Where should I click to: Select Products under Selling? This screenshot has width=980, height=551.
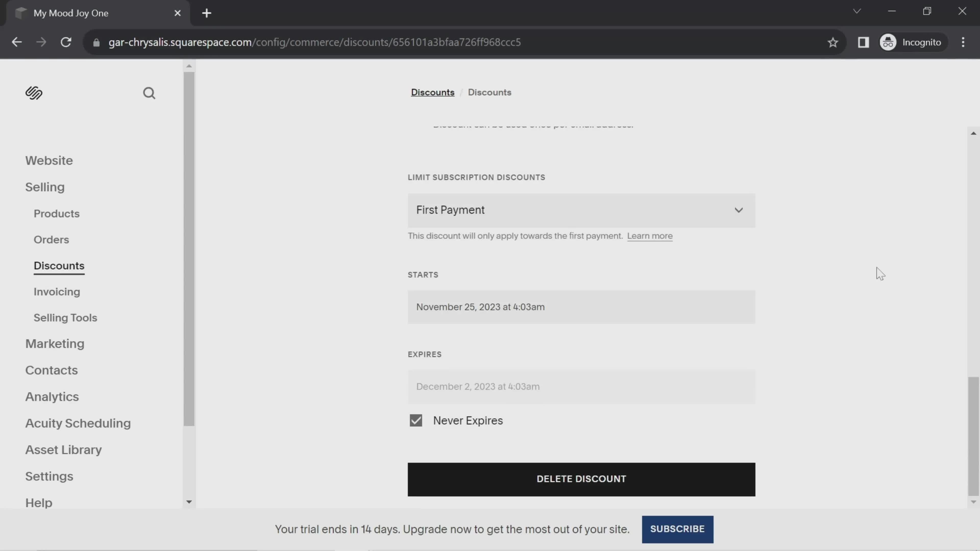tap(57, 214)
